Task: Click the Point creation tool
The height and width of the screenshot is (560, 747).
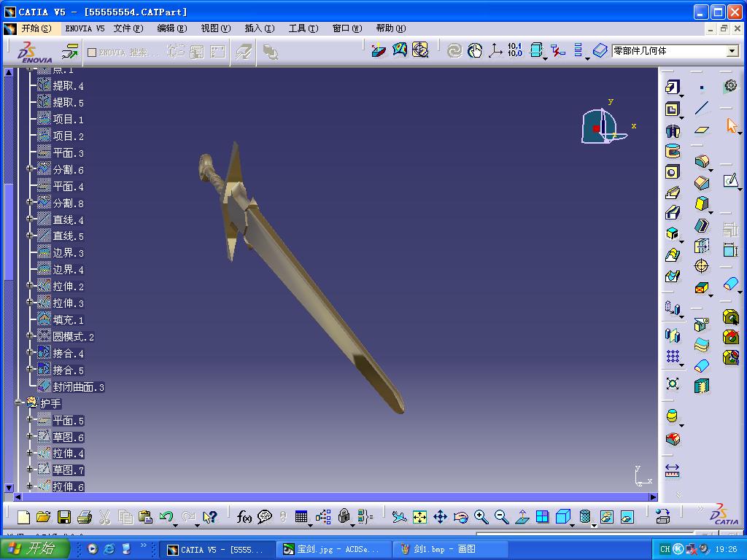Action: pyautogui.click(x=701, y=87)
